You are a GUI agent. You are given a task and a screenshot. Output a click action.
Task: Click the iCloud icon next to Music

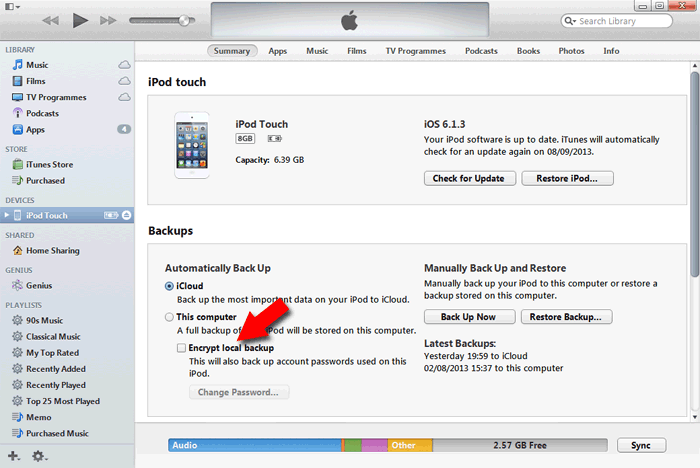(124, 65)
